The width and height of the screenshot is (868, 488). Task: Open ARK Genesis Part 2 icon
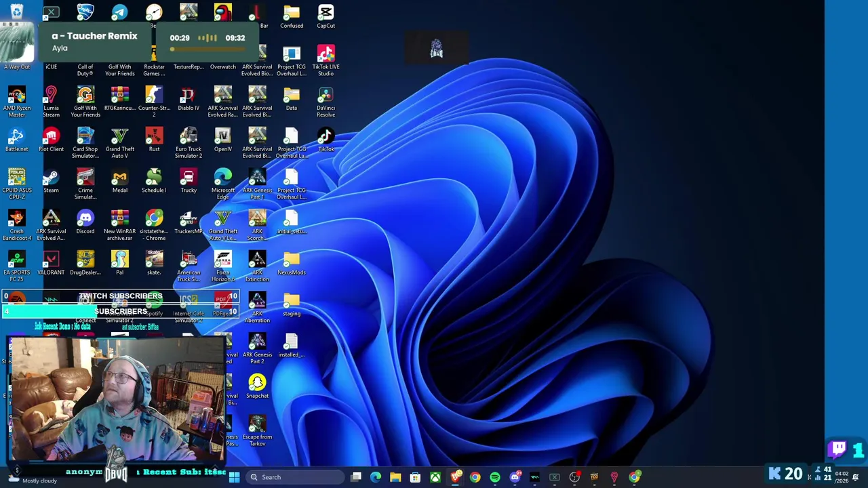coord(257,348)
